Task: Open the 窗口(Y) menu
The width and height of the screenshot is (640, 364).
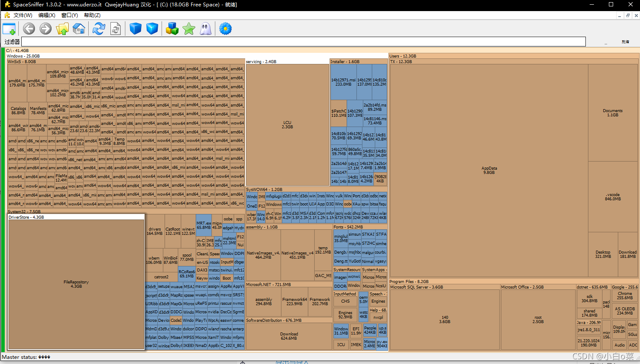Action: tap(70, 15)
